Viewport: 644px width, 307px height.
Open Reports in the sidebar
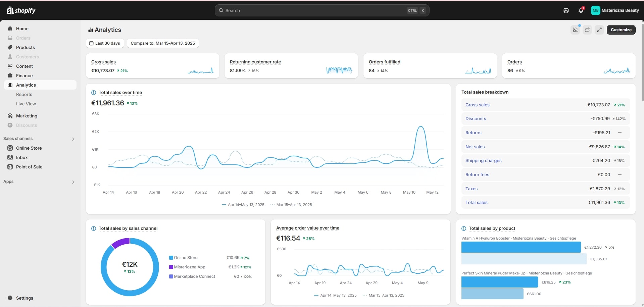[x=24, y=95]
